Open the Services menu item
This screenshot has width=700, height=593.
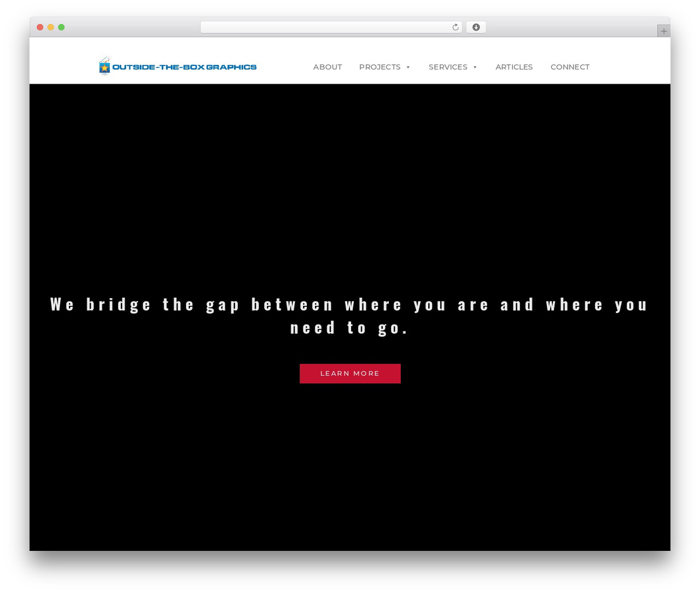[x=448, y=67]
